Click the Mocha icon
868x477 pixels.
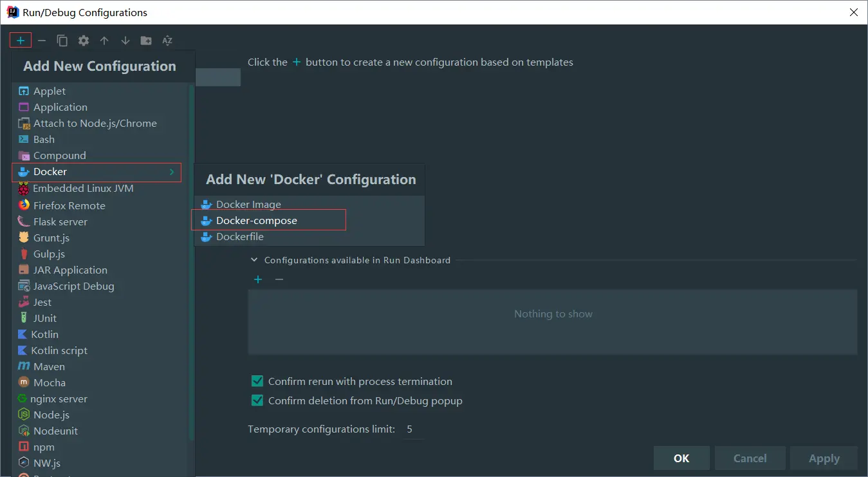(x=24, y=382)
